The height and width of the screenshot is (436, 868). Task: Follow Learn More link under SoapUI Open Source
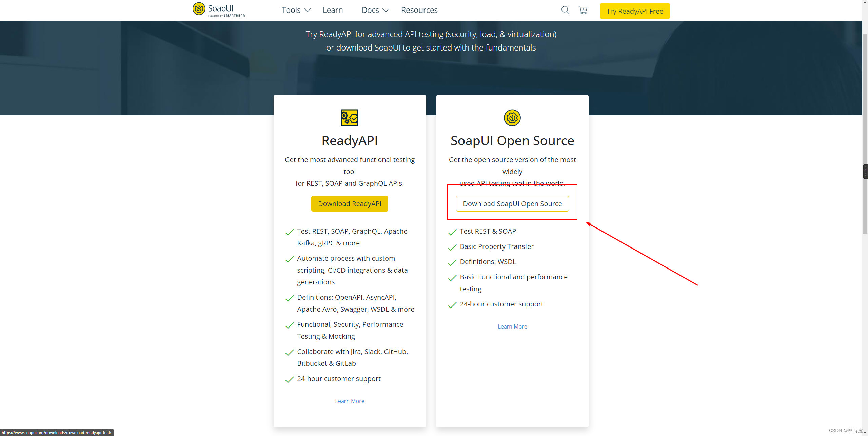512,326
